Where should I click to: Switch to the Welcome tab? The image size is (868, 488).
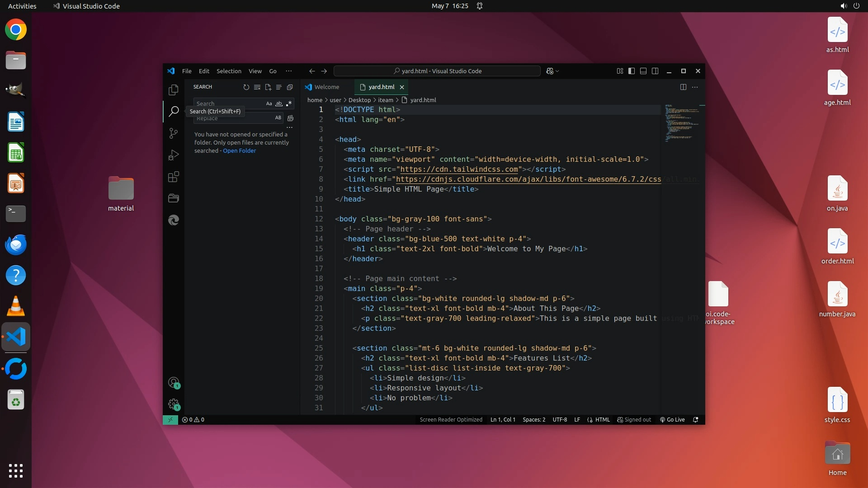(326, 87)
